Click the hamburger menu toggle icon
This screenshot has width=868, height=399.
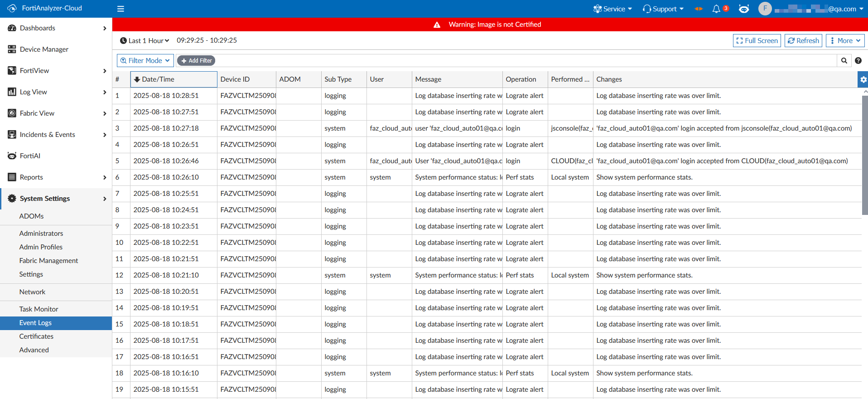point(121,9)
